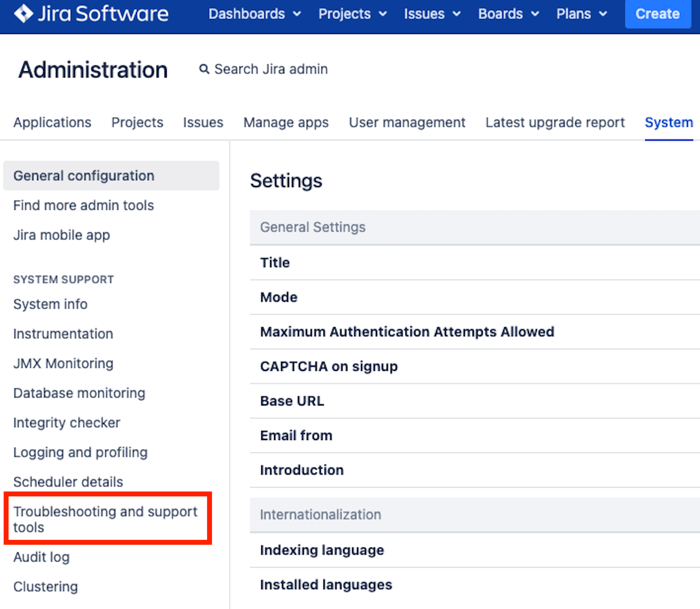
Task: Click the SYSTEM SUPPORT section label
Action: pyautogui.click(x=64, y=280)
